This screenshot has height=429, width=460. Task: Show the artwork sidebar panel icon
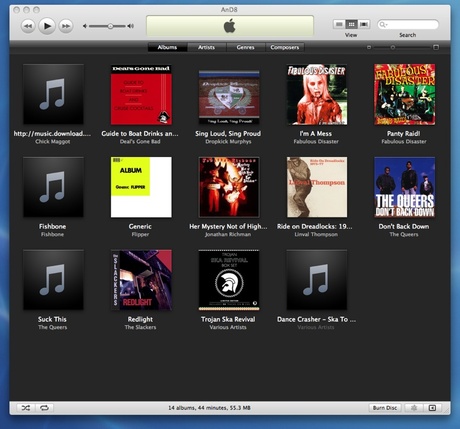tap(432, 408)
